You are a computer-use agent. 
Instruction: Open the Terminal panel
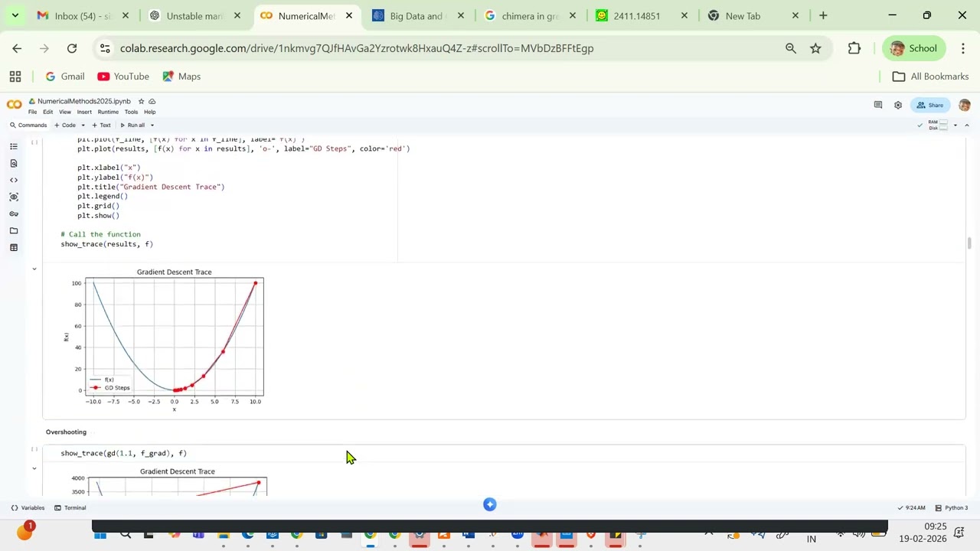(x=70, y=508)
